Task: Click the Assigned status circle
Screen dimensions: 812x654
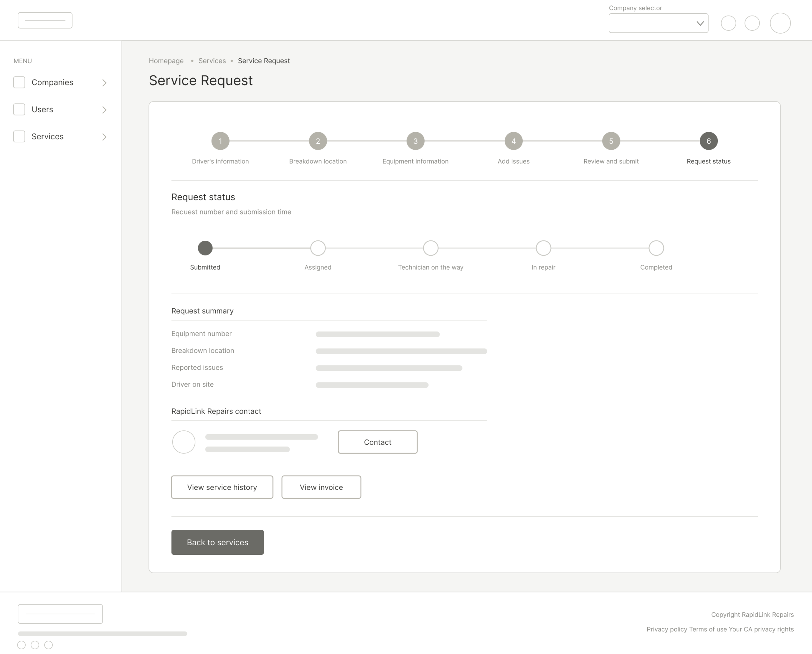Action: click(318, 248)
